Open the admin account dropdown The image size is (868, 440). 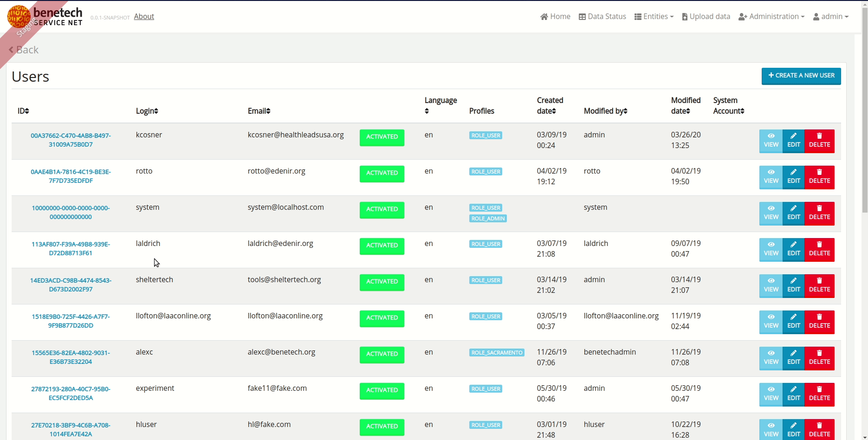tap(831, 16)
